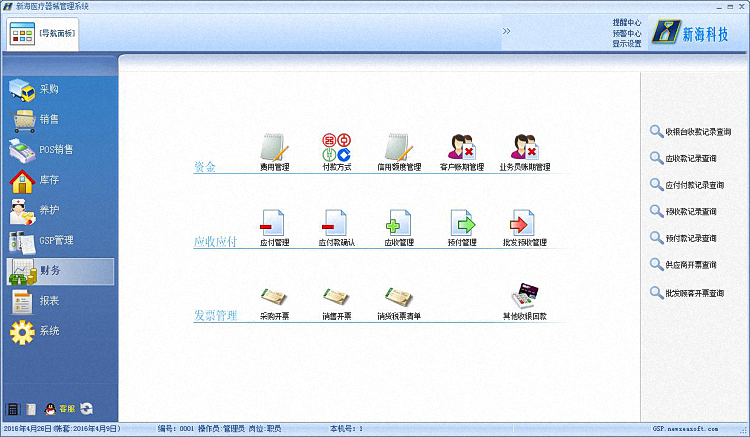The width and height of the screenshot is (750, 437).
Task: Click 提醒中心 in the header
Action: coord(627,21)
